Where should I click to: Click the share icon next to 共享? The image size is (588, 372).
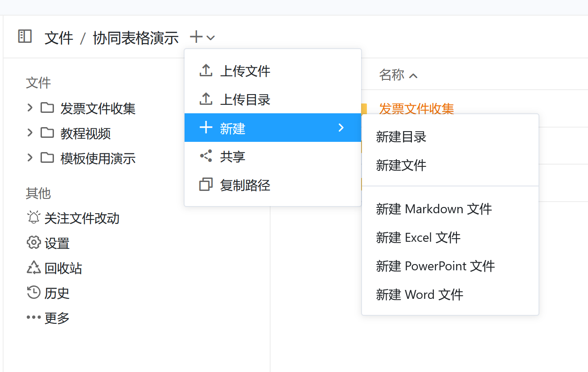tap(206, 156)
